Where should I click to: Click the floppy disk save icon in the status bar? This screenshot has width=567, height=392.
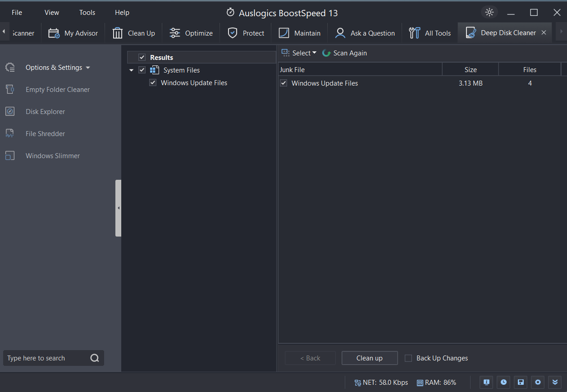pos(521,382)
